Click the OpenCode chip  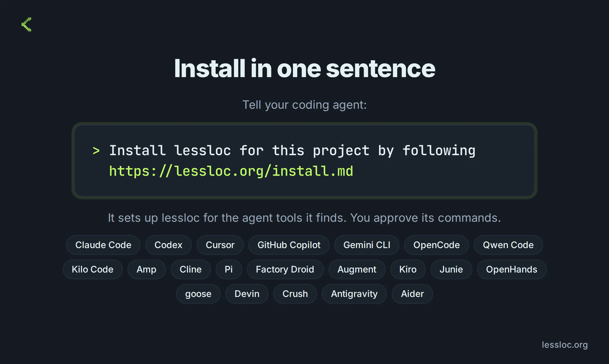[436, 245]
